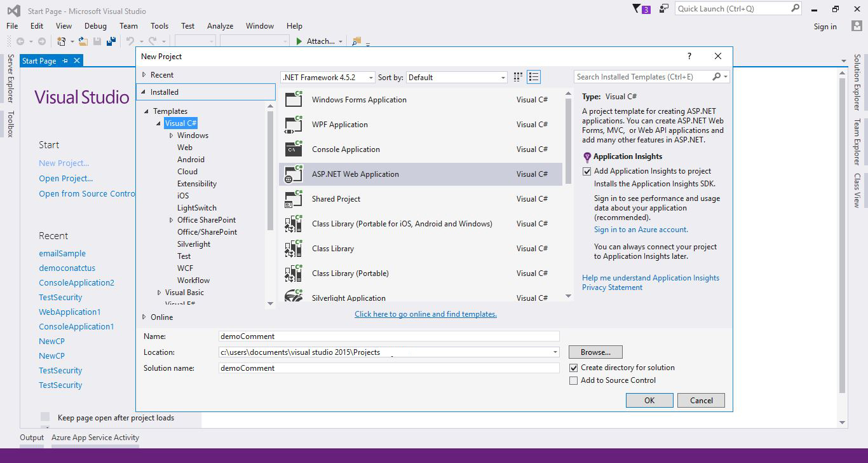Select the Class Library (Portable) template icon

pyautogui.click(x=294, y=273)
